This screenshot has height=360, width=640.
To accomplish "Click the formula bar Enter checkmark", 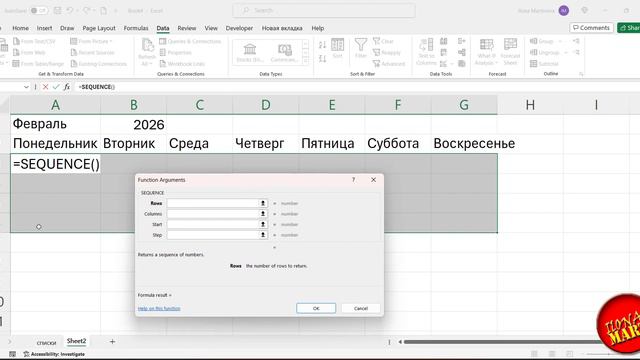I will coord(56,87).
